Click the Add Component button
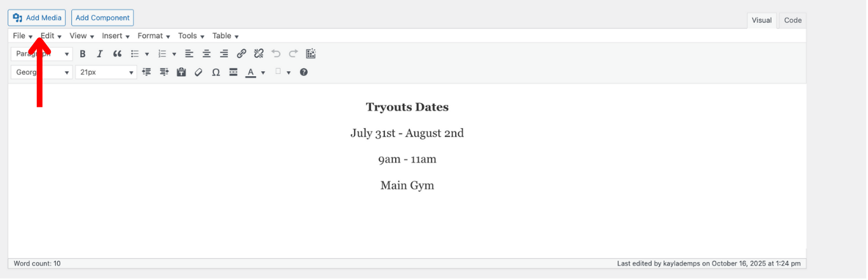Viewport: 868px width, 280px height. tap(102, 18)
